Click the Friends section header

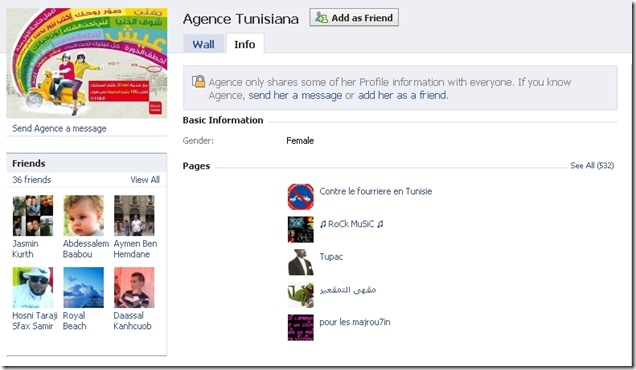pos(86,163)
